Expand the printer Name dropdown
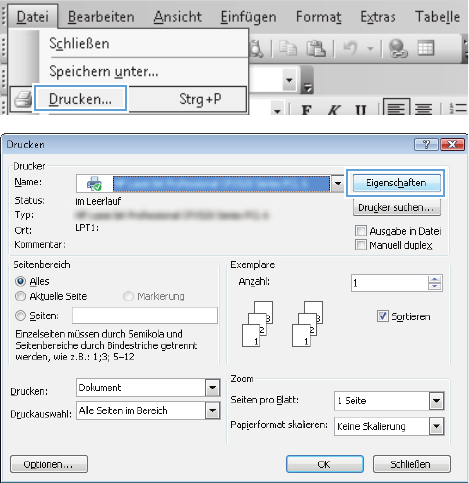 click(x=338, y=183)
